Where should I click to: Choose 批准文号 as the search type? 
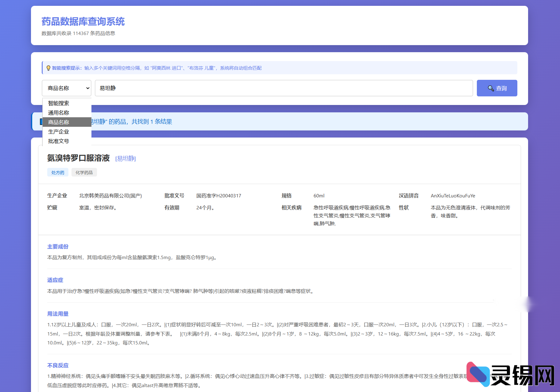[58, 141]
